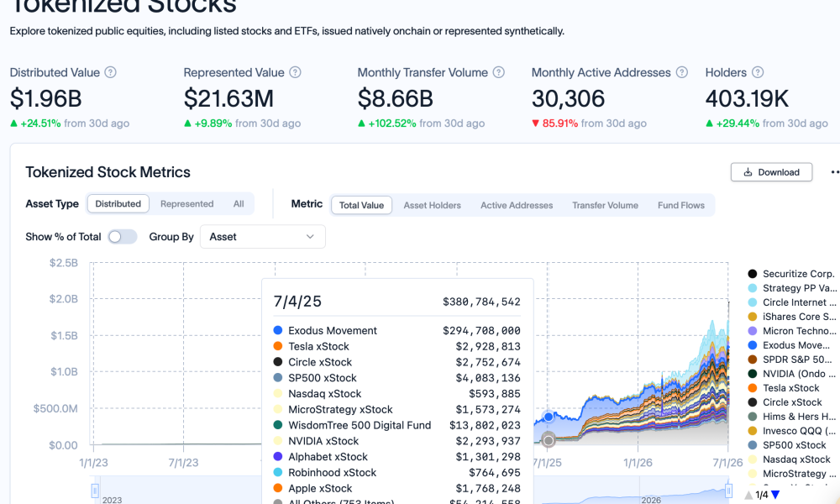Select the All asset type
The image size is (840, 504).
pyautogui.click(x=239, y=203)
